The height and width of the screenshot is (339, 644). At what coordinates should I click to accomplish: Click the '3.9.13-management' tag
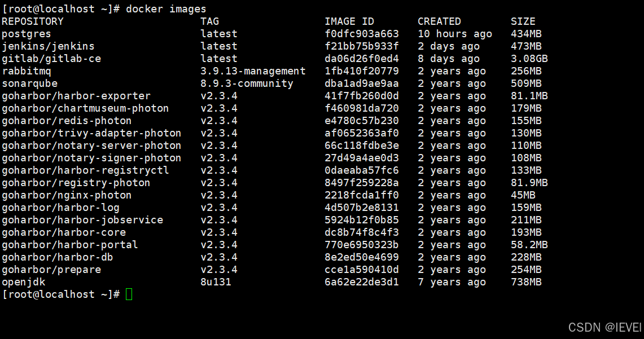coord(253,71)
